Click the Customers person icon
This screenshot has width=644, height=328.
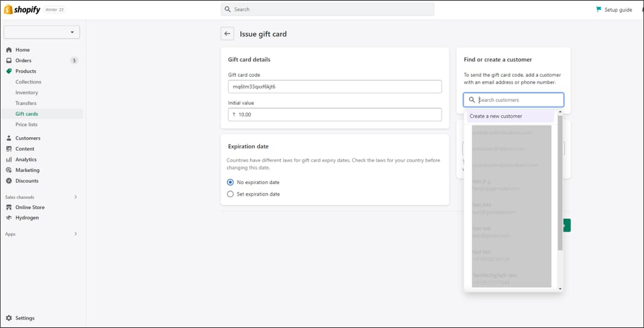coord(9,138)
